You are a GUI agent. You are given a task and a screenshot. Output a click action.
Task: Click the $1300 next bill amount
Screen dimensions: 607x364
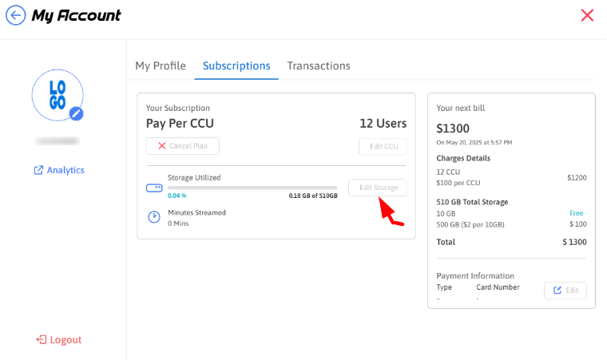tap(453, 128)
